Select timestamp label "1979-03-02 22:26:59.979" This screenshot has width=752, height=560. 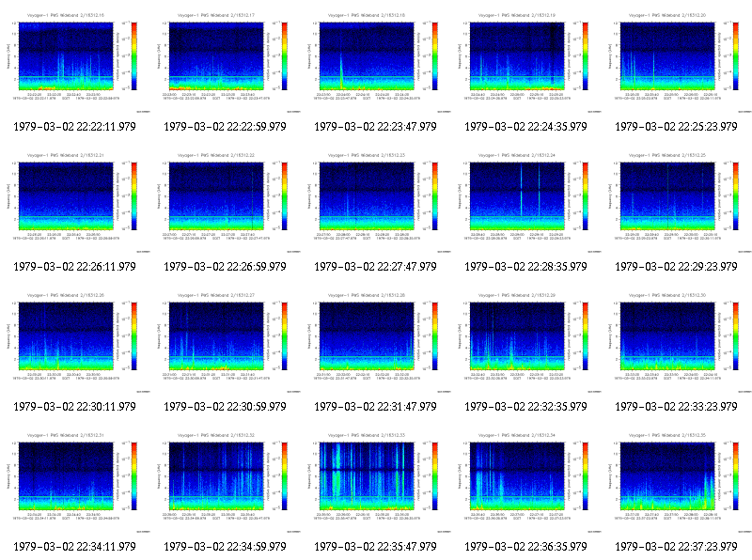click(x=225, y=267)
